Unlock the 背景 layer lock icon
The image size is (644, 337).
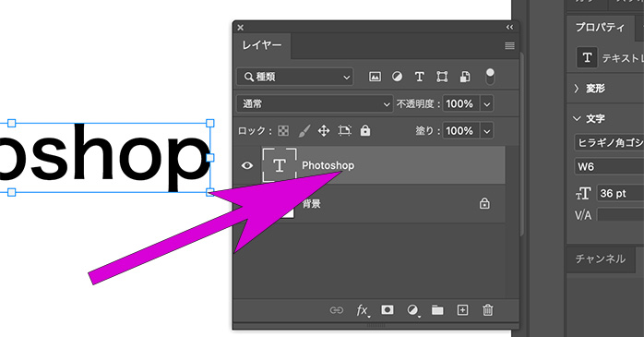click(x=484, y=203)
